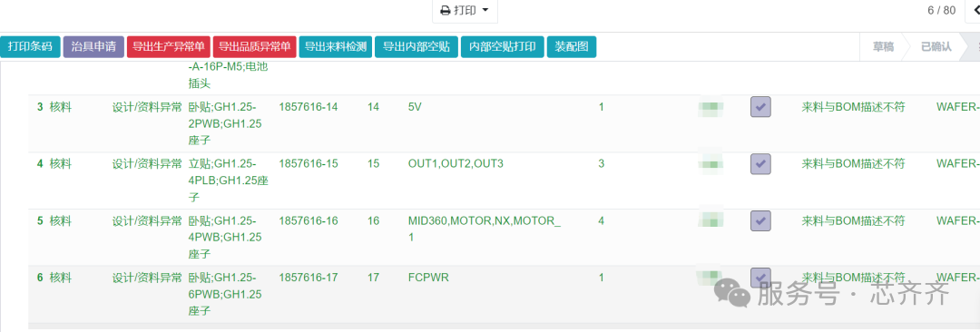Click the previous record arrow beside 6 / 80
Viewport: 980px width, 332px height.
[x=974, y=11]
